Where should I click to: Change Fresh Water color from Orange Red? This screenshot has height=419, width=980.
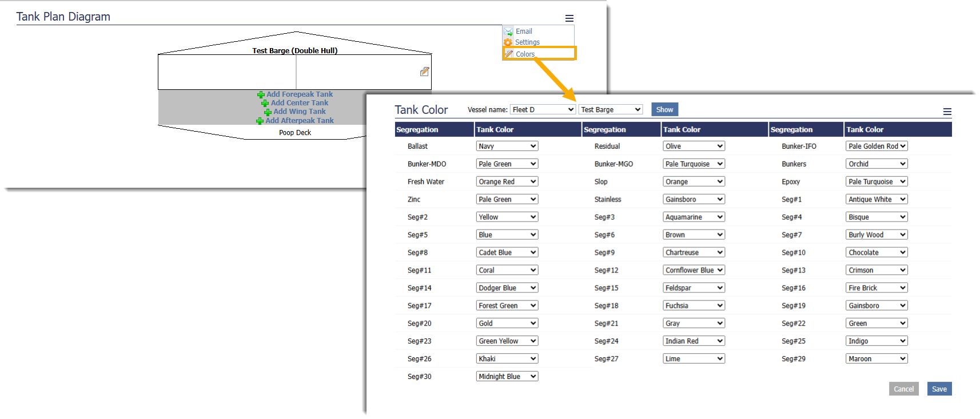point(507,182)
